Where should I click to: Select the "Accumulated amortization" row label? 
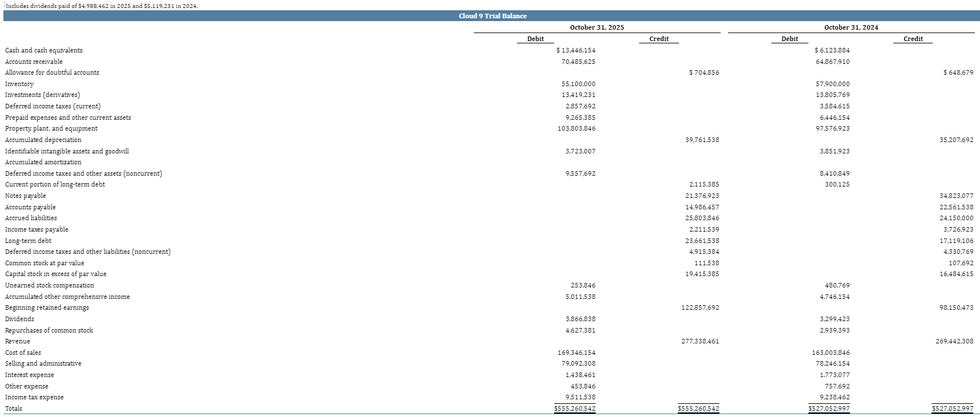[43, 162]
